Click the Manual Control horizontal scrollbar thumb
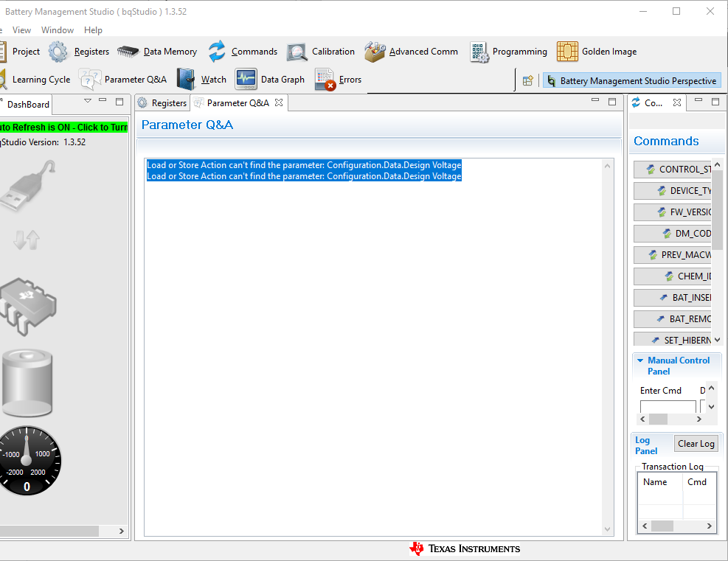The height and width of the screenshot is (561, 728). click(658, 419)
